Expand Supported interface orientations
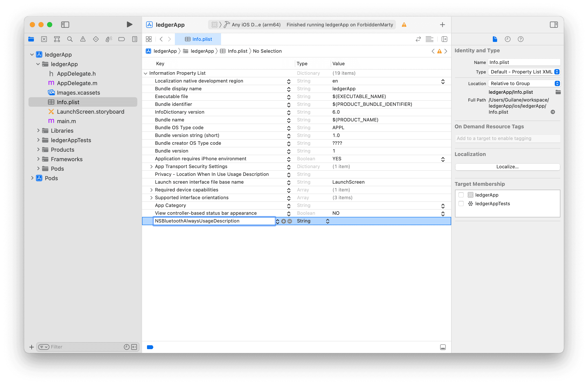This screenshot has width=588, height=385. pyautogui.click(x=151, y=197)
